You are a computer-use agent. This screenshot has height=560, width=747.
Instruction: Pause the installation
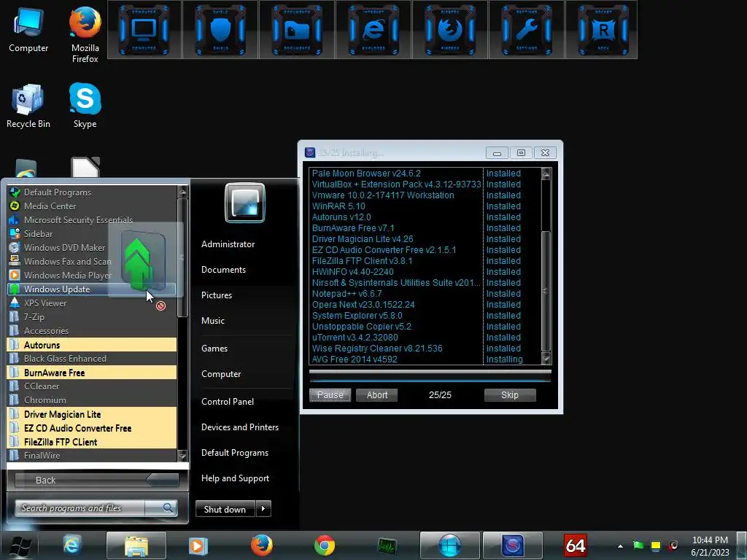coord(330,394)
